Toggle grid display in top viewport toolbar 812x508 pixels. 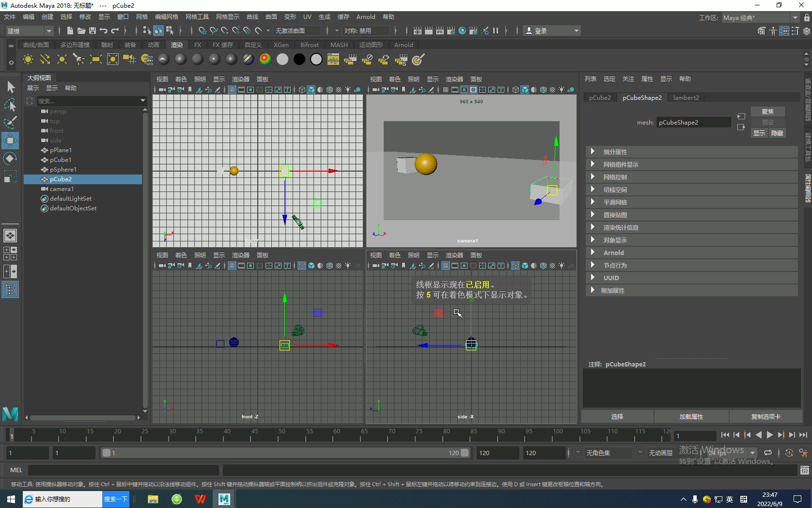pos(232,90)
